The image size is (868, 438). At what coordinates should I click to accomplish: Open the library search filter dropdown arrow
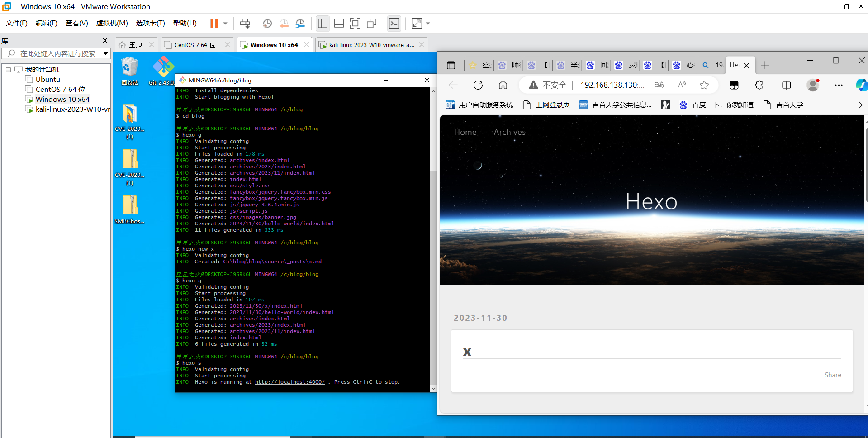[105, 53]
